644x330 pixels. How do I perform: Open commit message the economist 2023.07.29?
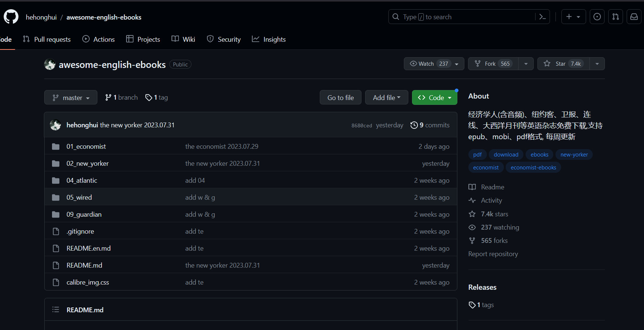222,147
